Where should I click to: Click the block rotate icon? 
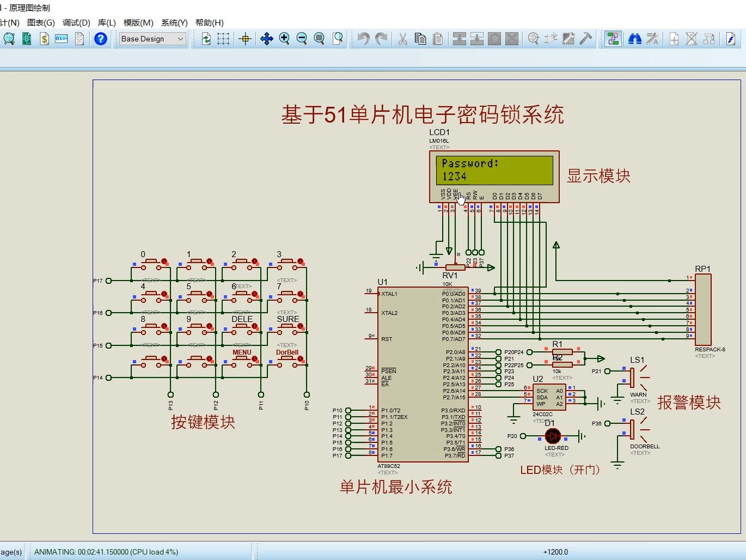click(494, 39)
